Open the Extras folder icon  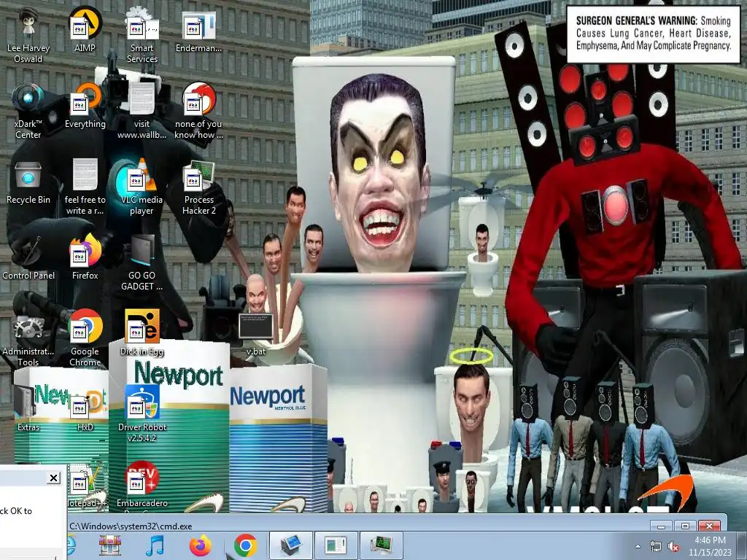click(28, 410)
